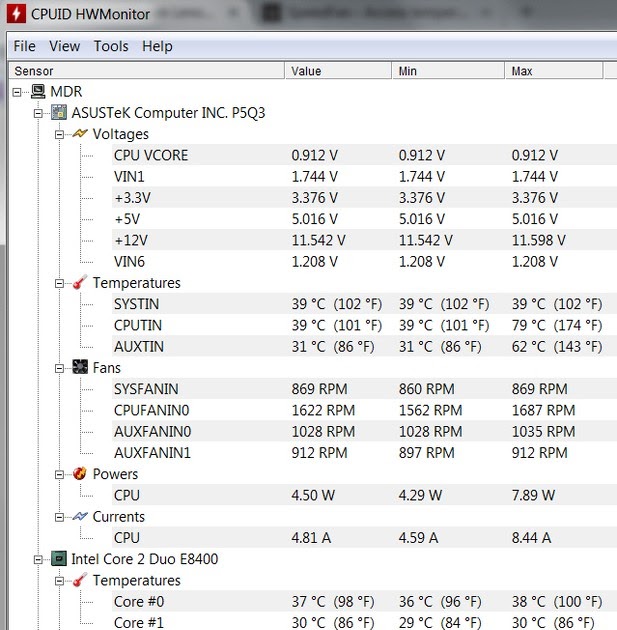Click the Currents wave icon
The width and height of the screenshot is (617, 630).
click(80, 516)
